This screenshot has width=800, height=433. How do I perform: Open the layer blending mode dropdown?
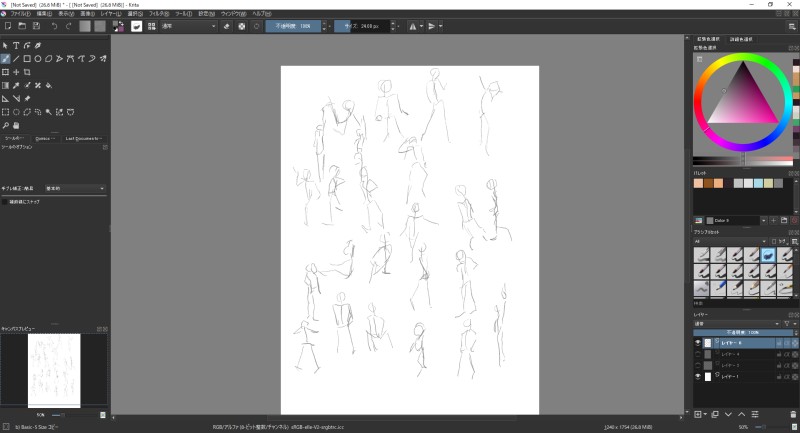click(x=736, y=323)
